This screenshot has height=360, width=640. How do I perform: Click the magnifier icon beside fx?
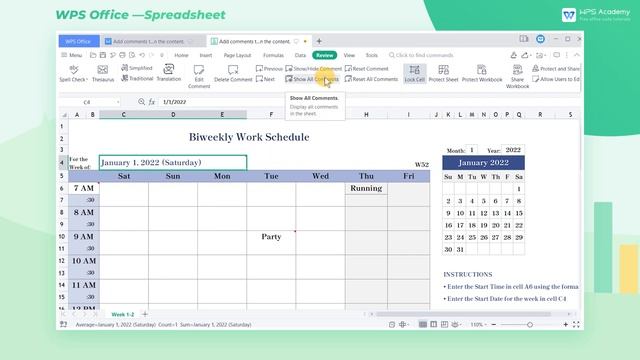141,102
